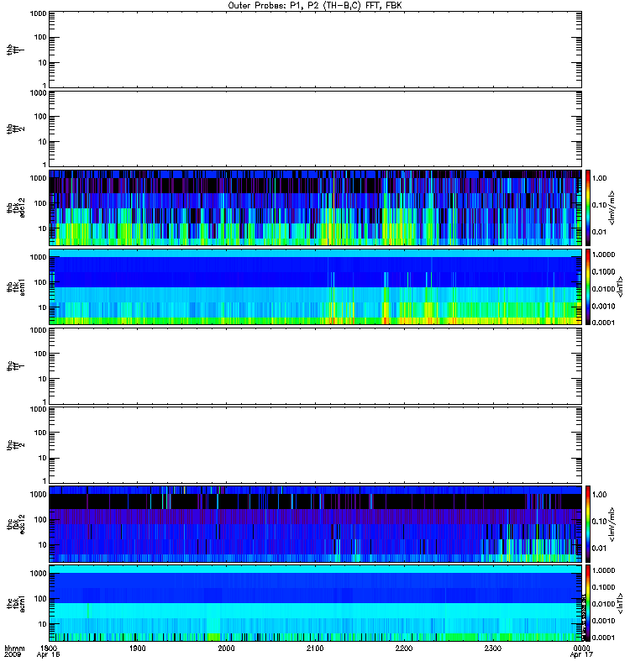The height and width of the screenshot is (672, 630).
Task: Click the <|nT|> units label beside thb scm1 color bar
Action: (619, 286)
